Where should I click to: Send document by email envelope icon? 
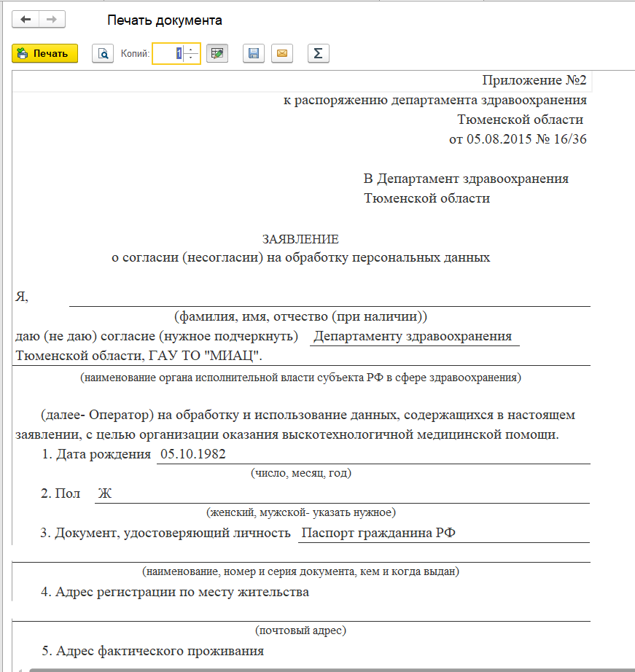pyautogui.click(x=282, y=53)
